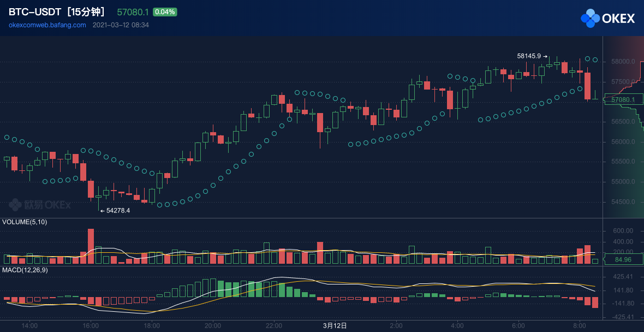The height and width of the screenshot is (332, 644).
Task: Click the OKEX logo icon
Action: click(590, 18)
